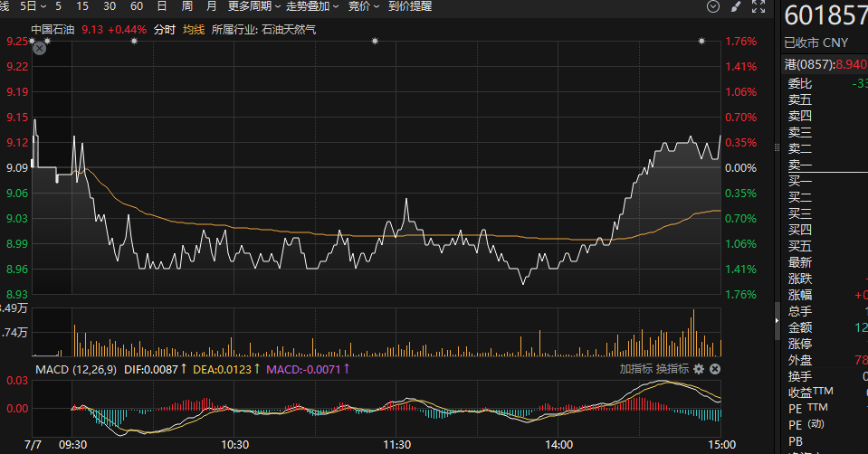Close the pre-market panel with circled X
The width and height of the screenshot is (868, 454).
pos(39,49)
